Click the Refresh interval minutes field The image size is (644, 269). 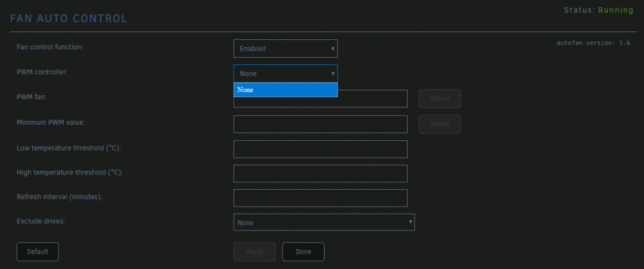pos(320,198)
